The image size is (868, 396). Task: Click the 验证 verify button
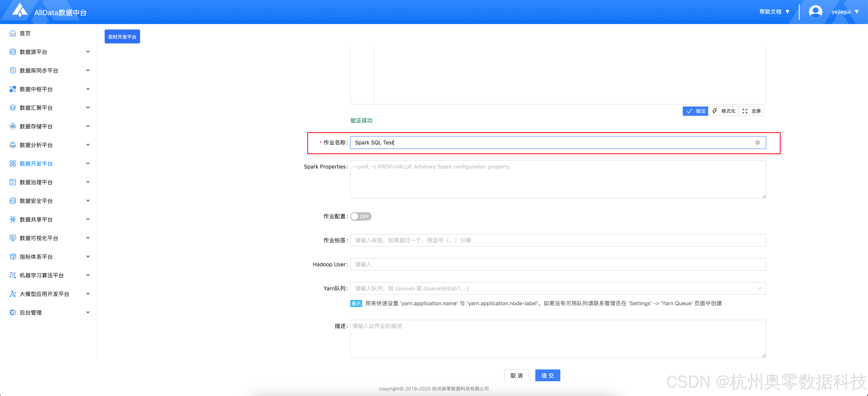pyautogui.click(x=695, y=111)
